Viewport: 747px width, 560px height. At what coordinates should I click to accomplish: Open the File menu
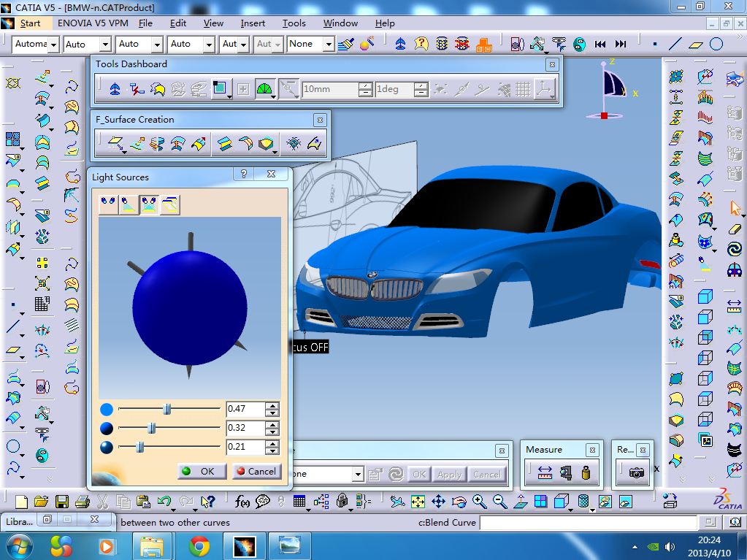coord(145,23)
